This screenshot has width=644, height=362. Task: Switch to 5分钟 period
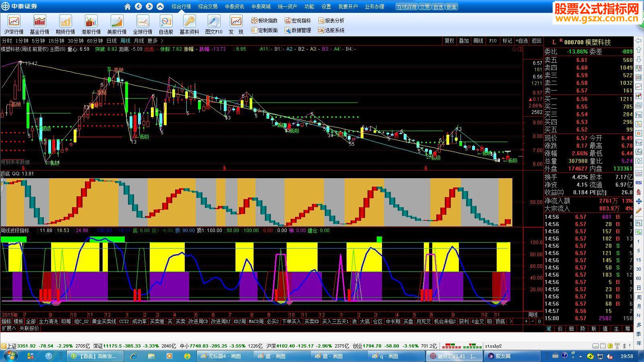[38, 41]
